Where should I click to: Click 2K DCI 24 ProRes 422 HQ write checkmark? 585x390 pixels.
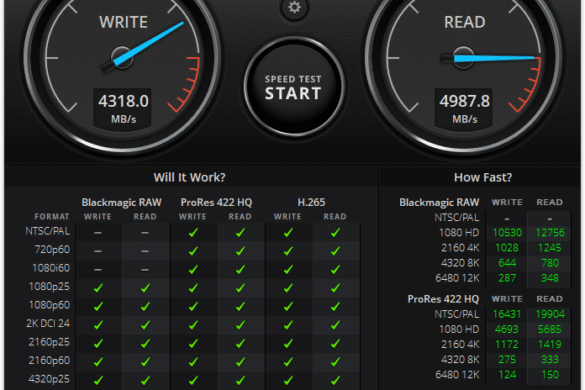click(193, 325)
